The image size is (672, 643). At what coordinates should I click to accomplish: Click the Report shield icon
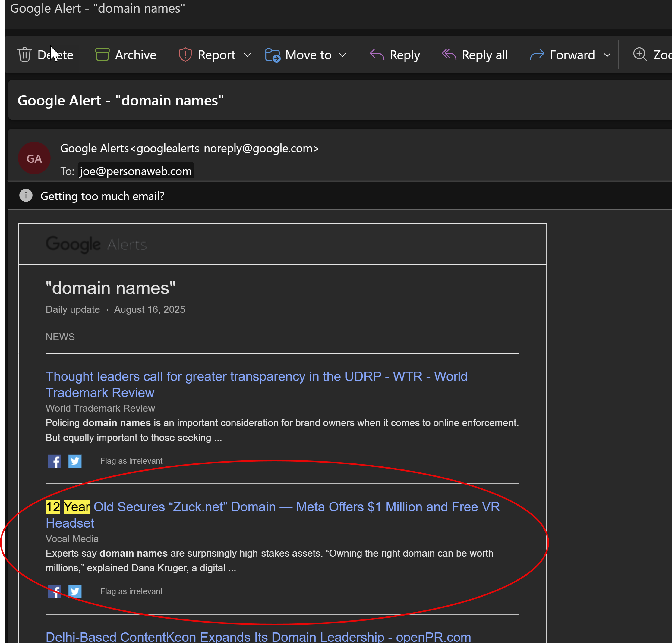coord(185,55)
